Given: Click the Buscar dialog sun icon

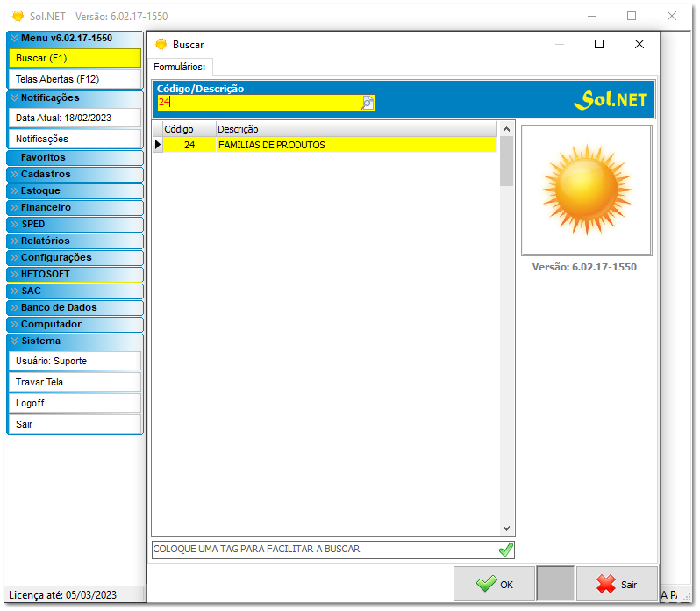Looking at the screenshot, I should 161,44.
